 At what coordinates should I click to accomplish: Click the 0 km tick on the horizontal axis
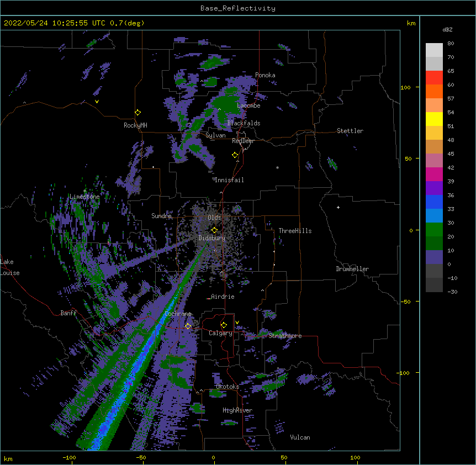click(213, 458)
